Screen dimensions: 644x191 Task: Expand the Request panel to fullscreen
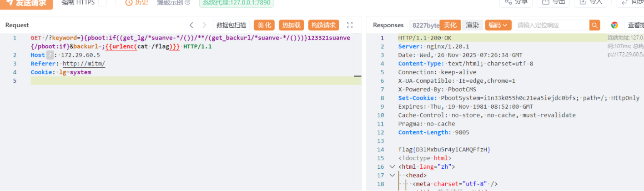pos(350,25)
